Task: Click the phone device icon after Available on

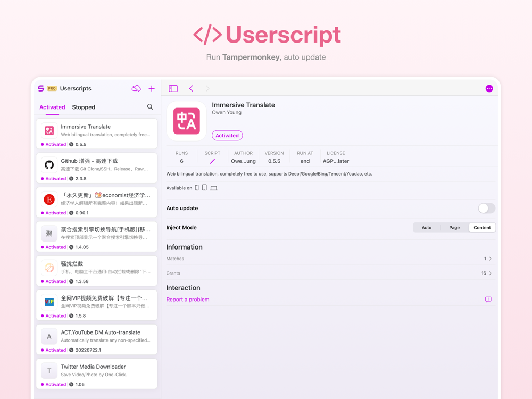Action: click(x=197, y=188)
